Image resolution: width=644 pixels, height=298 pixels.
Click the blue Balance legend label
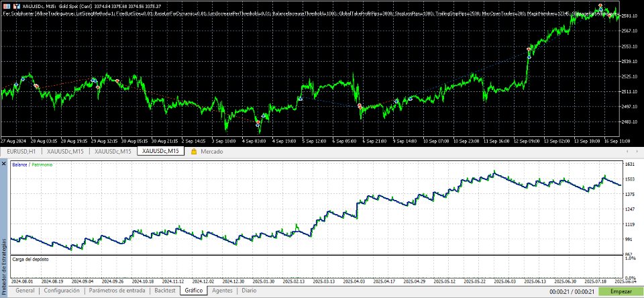[19, 165]
